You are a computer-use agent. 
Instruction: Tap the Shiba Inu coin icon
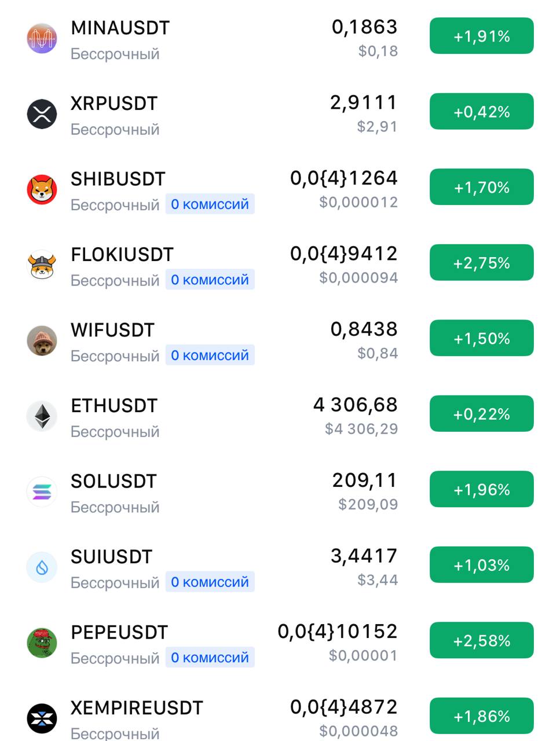pyautogui.click(x=42, y=189)
